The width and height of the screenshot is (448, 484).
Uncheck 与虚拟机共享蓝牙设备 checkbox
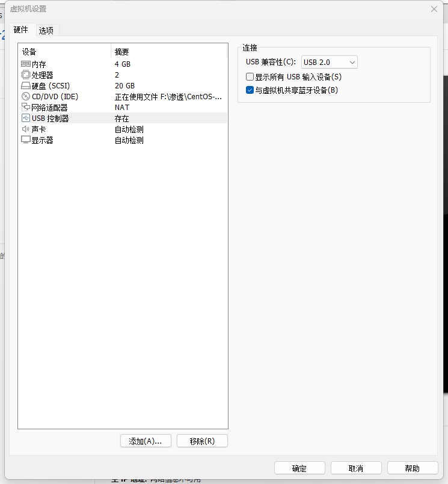click(x=250, y=90)
